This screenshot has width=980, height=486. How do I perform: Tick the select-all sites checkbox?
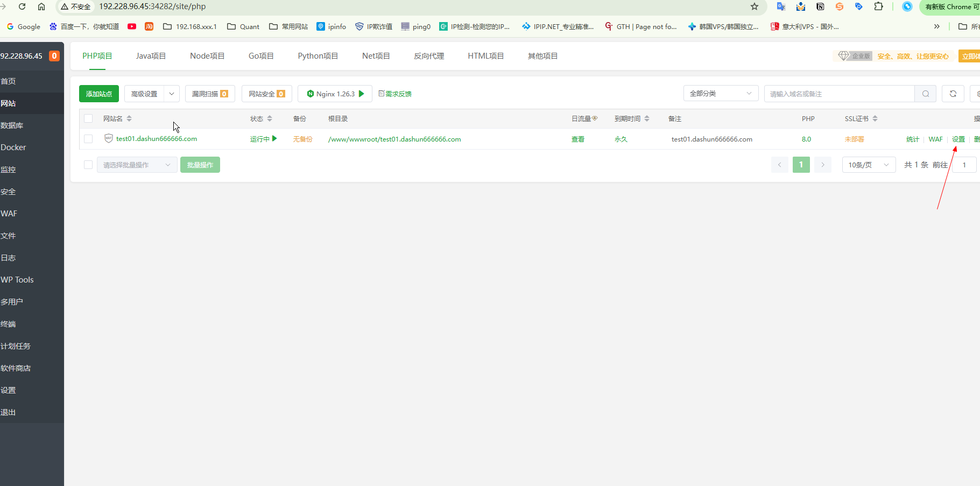88,118
